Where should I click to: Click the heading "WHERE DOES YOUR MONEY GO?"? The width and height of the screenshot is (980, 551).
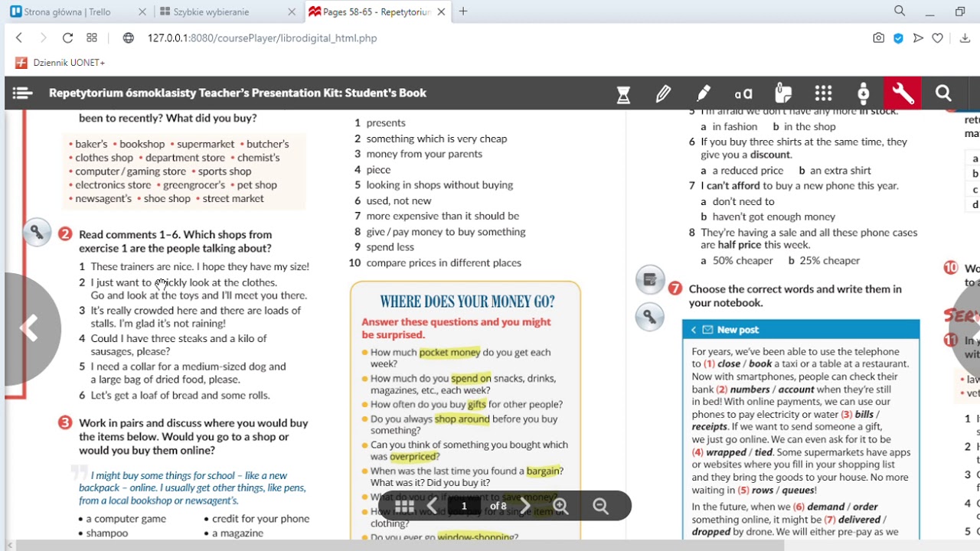pos(467,302)
